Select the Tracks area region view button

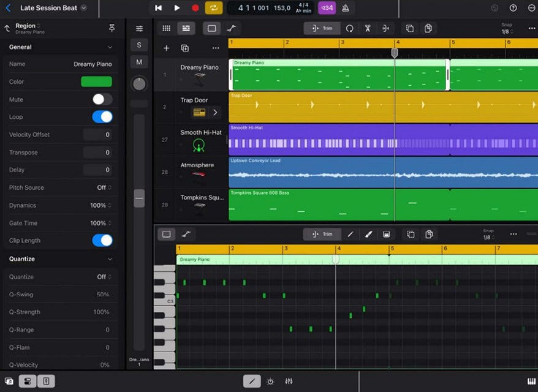click(x=211, y=28)
